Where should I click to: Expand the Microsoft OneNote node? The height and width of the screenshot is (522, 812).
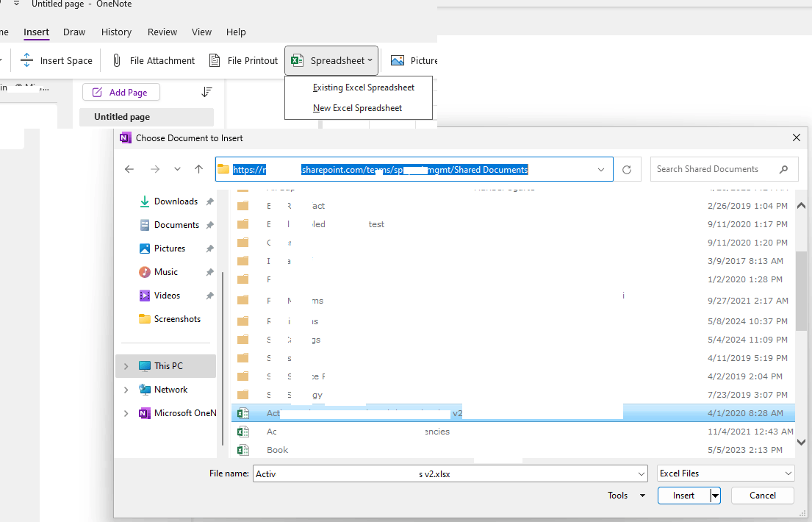coord(126,413)
